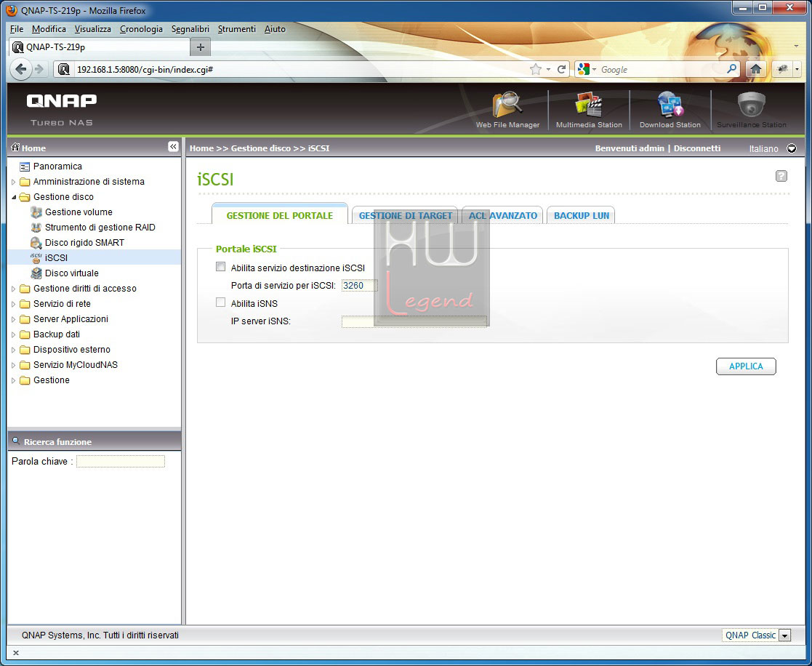Image resolution: width=812 pixels, height=666 pixels.
Task: Collapse the Gestione disco folder
Action: (x=14, y=197)
